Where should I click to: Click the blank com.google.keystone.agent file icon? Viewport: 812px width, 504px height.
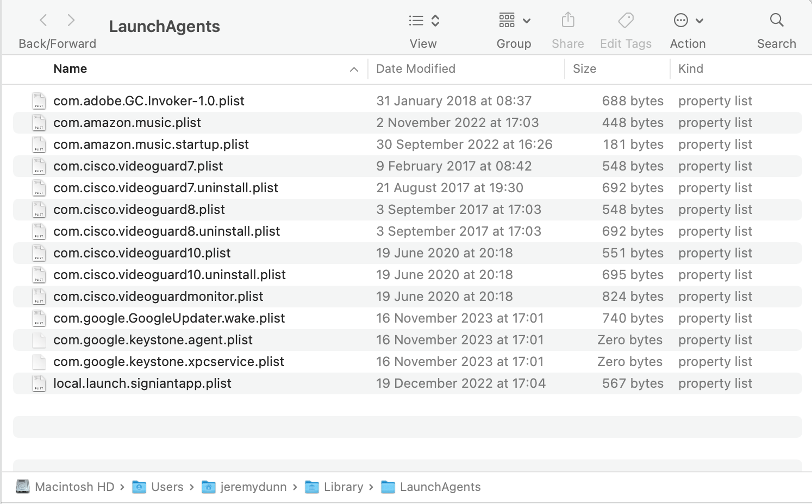tap(39, 340)
